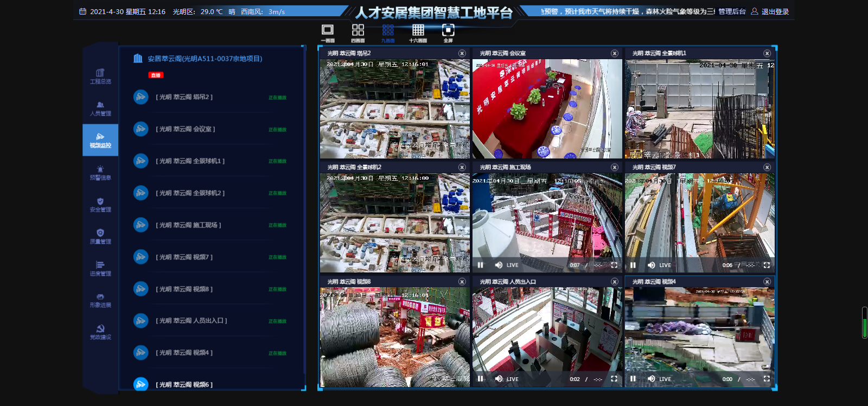
Task: Select 视频监控 sidebar item
Action: (x=100, y=140)
